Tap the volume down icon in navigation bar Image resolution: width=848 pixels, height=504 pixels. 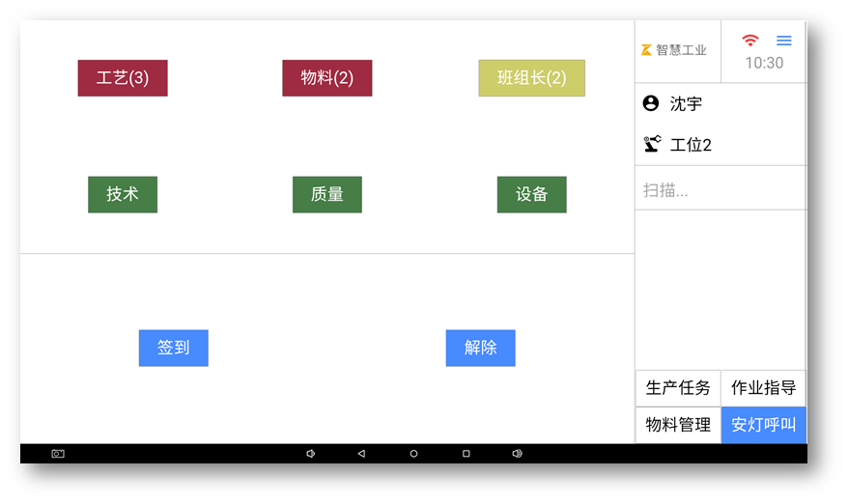point(310,454)
